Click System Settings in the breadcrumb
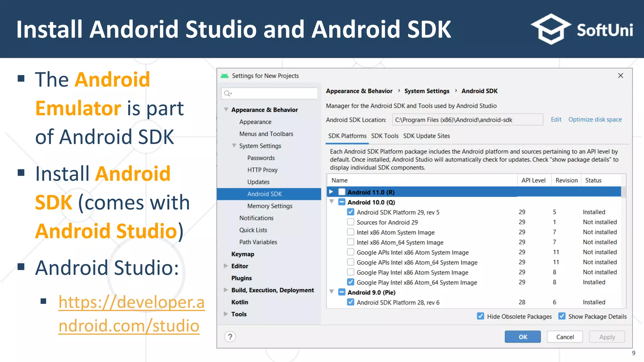This screenshot has width=644, height=362. (427, 91)
